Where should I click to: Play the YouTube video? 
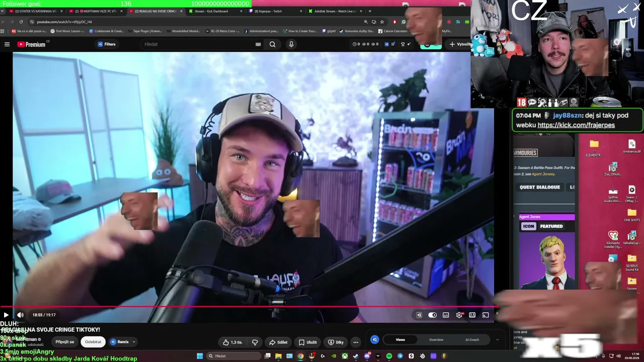point(6,315)
